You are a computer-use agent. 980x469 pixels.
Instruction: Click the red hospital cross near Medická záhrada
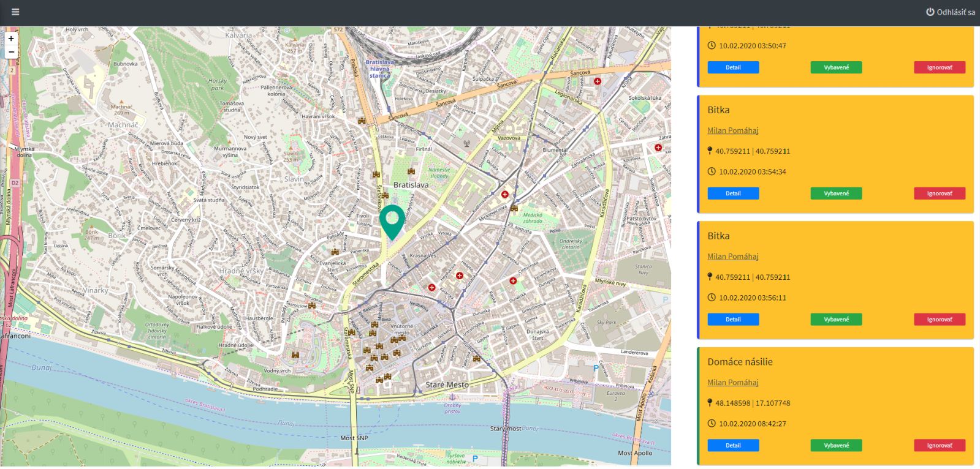click(x=505, y=195)
